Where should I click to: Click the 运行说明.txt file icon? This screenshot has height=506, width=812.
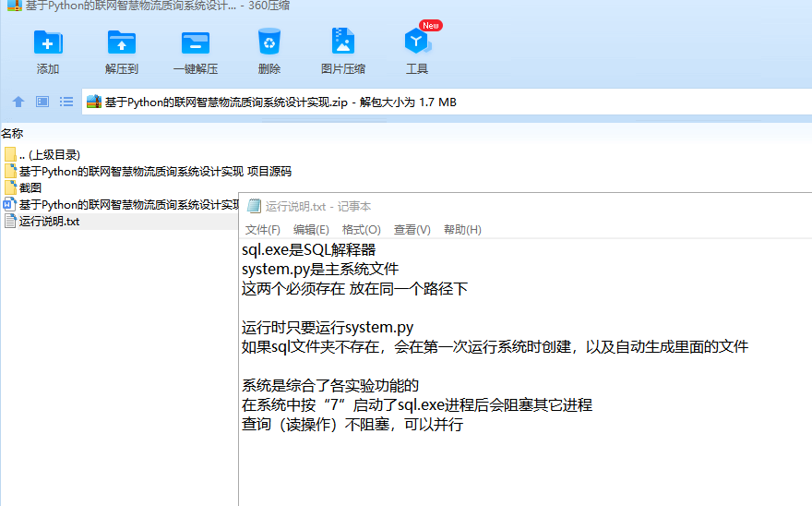tap(10, 221)
